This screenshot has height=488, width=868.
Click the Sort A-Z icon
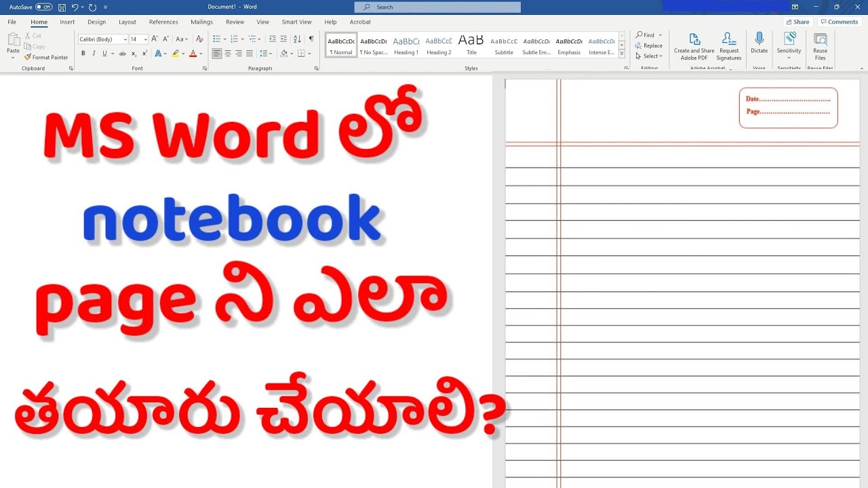tap(297, 39)
